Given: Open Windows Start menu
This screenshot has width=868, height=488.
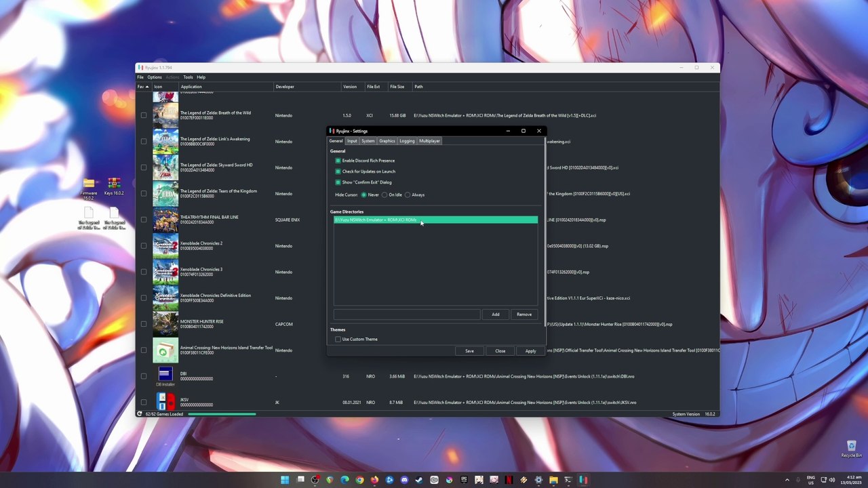Looking at the screenshot, I should point(285,480).
